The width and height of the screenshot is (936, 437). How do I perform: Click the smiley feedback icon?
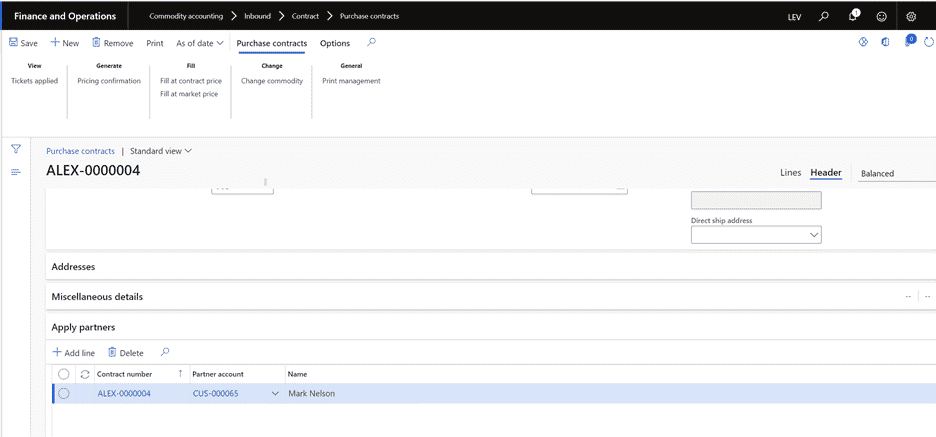click(x=881, y=17)
